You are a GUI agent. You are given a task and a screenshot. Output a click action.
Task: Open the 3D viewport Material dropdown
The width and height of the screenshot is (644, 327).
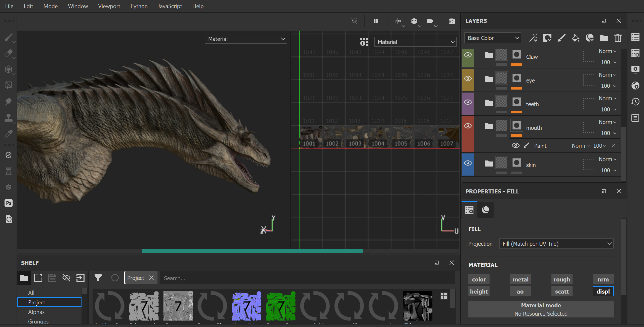tap(246, 39)
